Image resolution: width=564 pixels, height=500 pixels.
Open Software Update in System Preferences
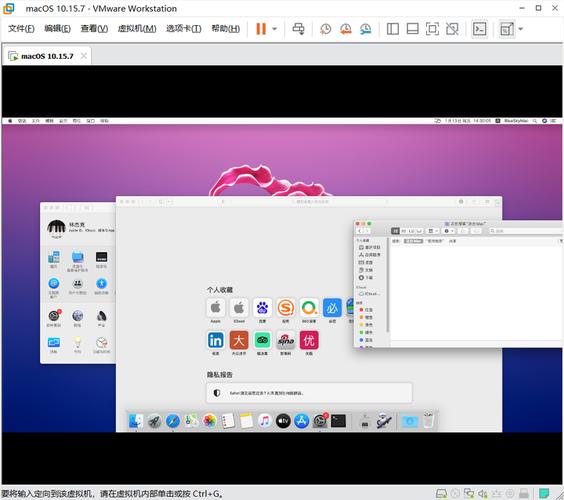pos(54,318)
